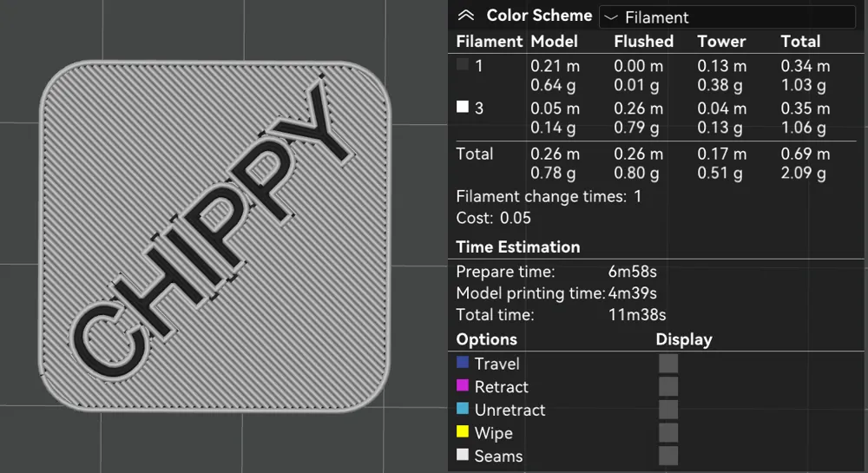Screen dimensions: 868x473
Task: Click the 0.64 g model value
Action: click(553, 85)
